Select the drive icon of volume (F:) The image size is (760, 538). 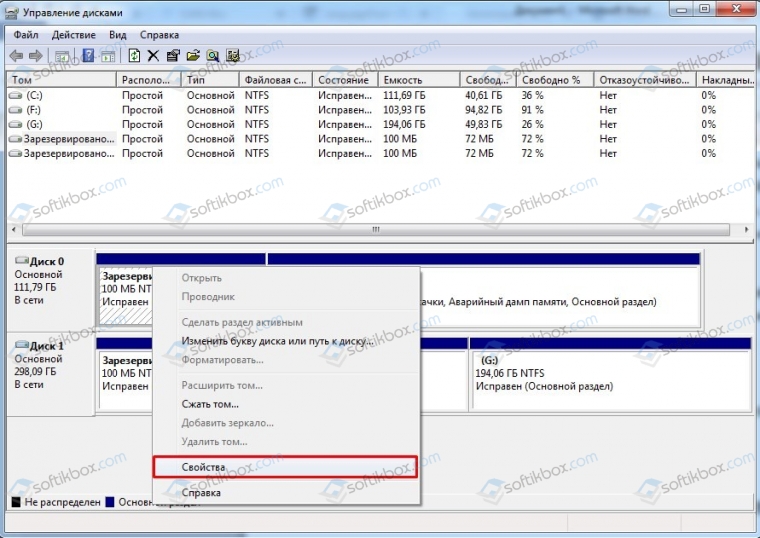click(16, 110)
